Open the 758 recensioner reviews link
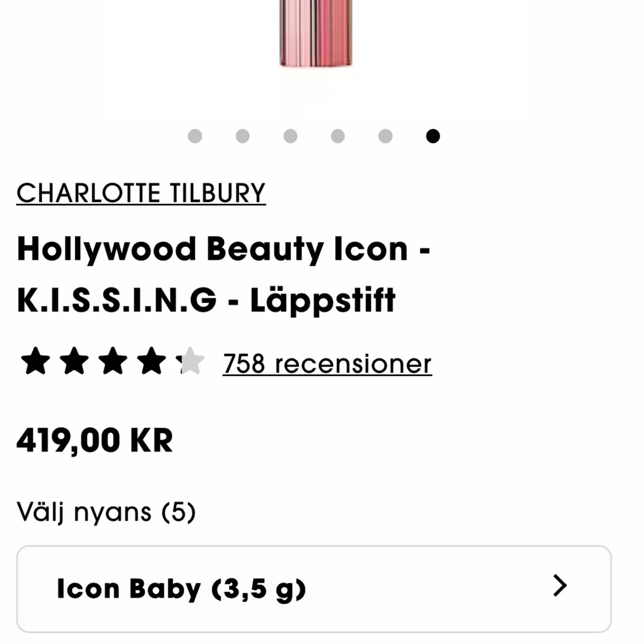The height and width of the screenshot is (644, 644). (327, 364)
